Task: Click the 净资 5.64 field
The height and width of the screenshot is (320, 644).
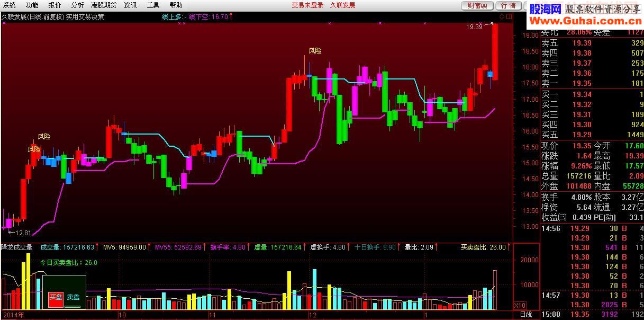Action: (566, 207)
